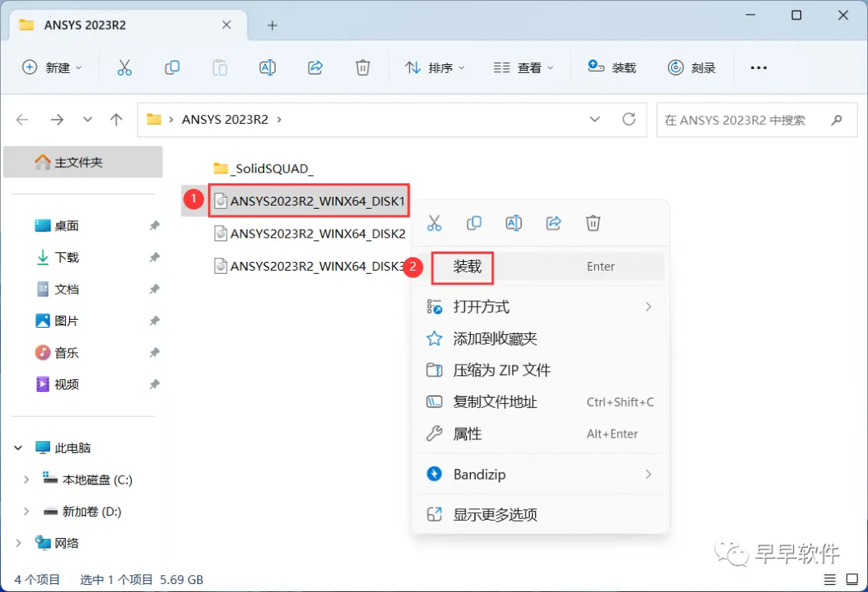This screenshot has width=868, height=592.
Task: Select 主文件夹 in the sidebar
Action: pyautogui.click(x=83, y=162)
